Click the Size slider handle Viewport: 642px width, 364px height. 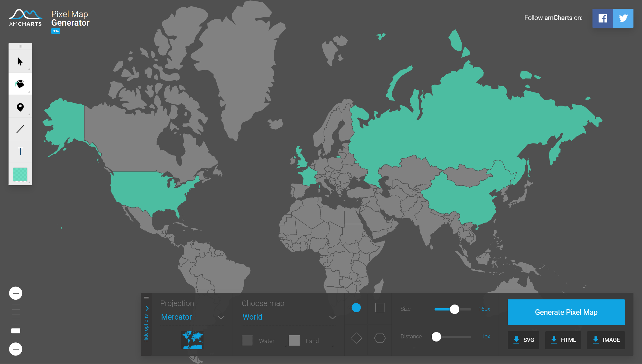coord(454,309)
